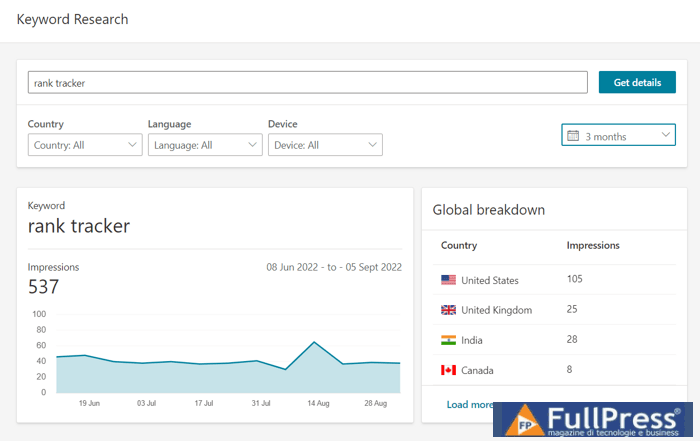Click the India flag icon

click(448, 340)
